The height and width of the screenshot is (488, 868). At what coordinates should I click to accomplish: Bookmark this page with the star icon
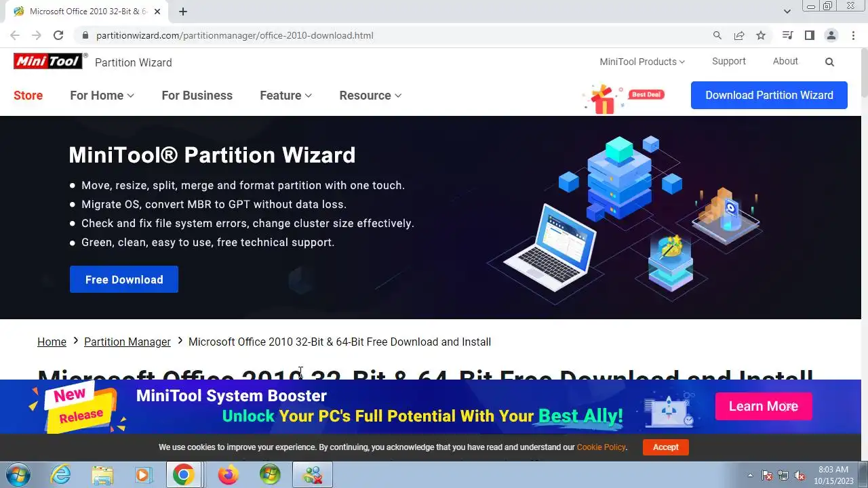pyautogui.click(x=761, y=35)
